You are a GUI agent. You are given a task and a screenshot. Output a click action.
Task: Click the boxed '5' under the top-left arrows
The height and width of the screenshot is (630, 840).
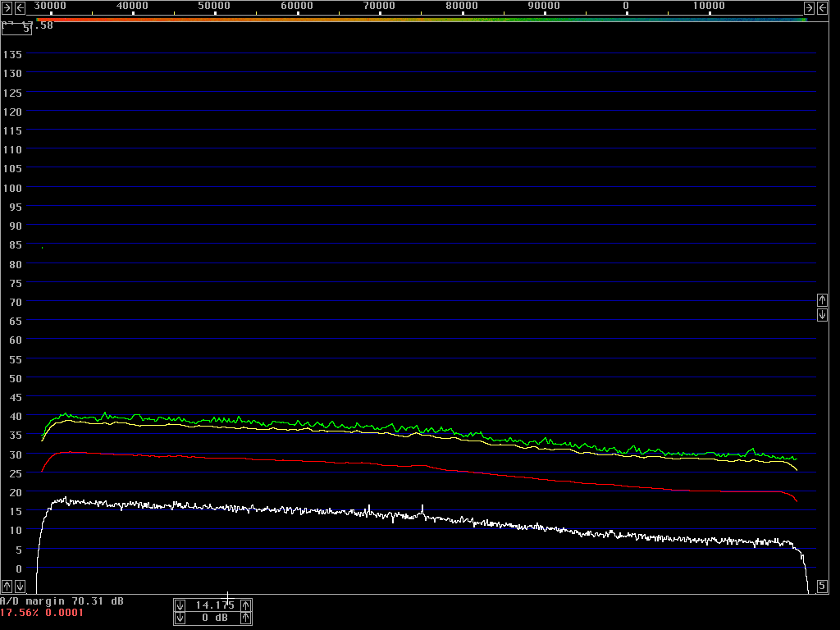pyautogui.click(x=16, y=29)
